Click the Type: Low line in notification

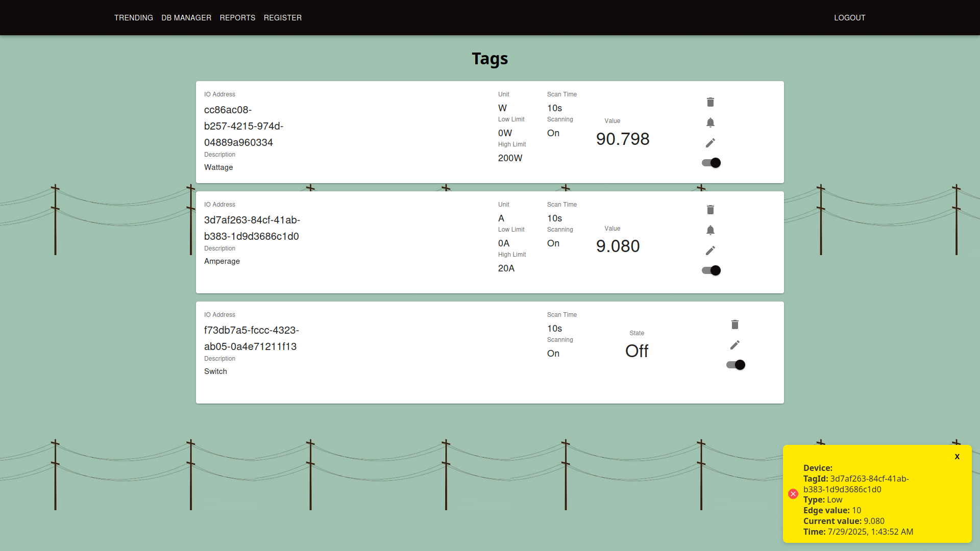pyautogui.click(x=823, y=500)
